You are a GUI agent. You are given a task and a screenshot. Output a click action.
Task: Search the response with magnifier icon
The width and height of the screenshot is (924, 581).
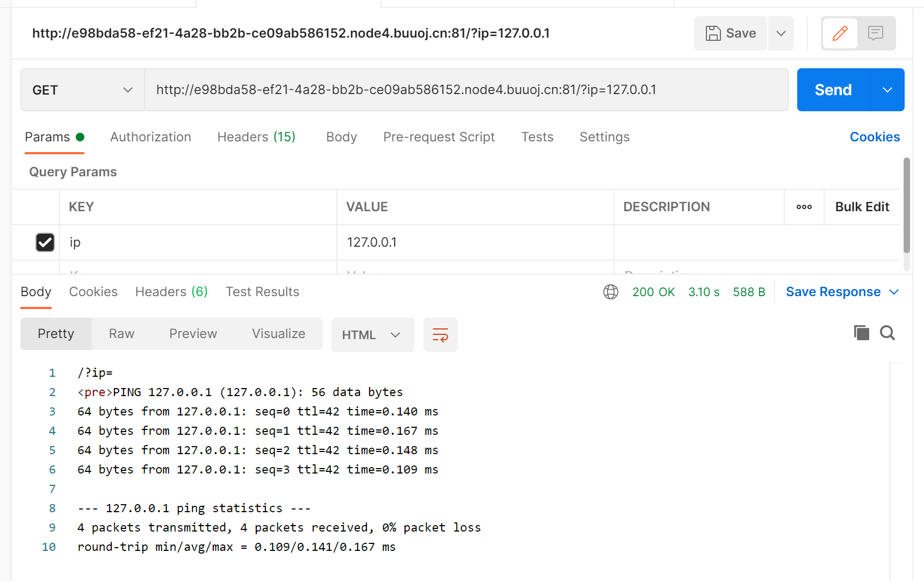coord(887,333)
